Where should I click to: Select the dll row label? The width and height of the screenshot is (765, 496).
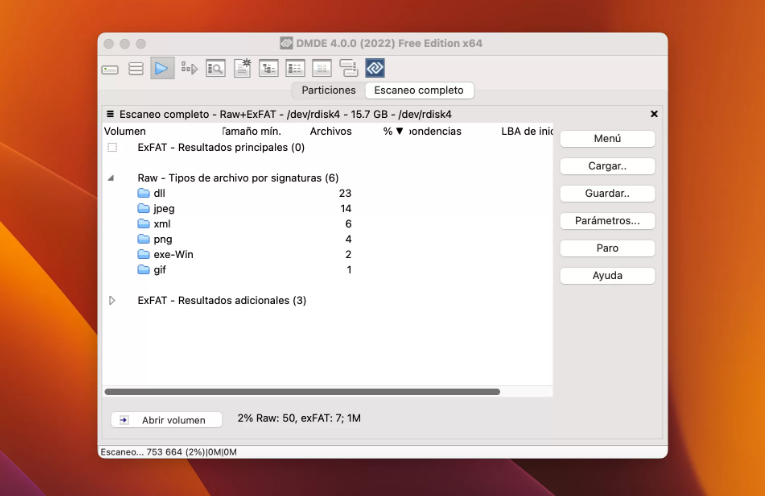click(160, 193)
